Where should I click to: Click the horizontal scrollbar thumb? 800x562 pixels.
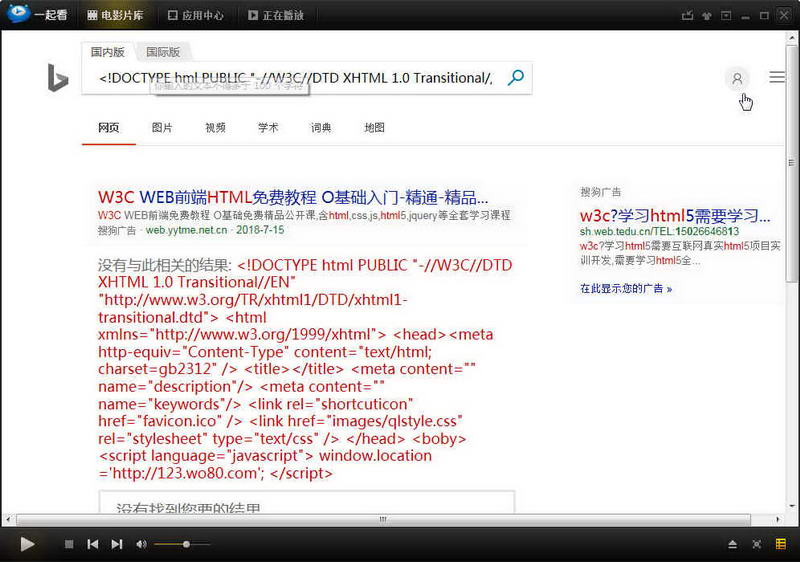pos(383,520)
